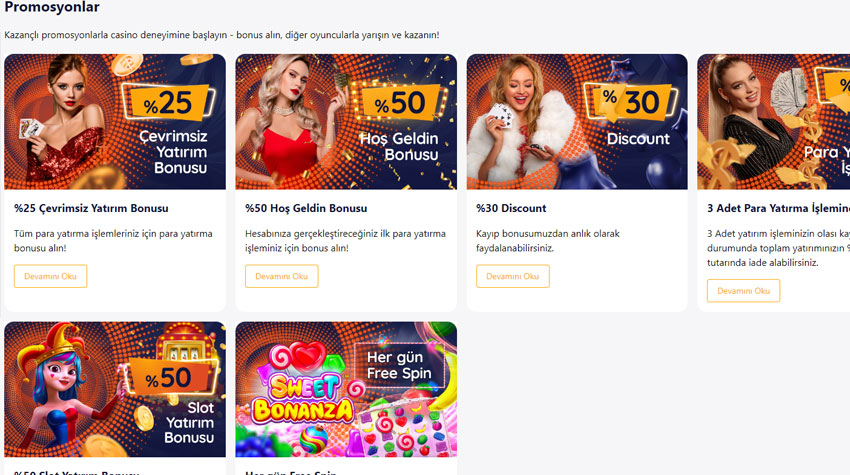Click the Her gün Free Spin label box
Screen dimensions: 850x475
[x=399, y=365]
